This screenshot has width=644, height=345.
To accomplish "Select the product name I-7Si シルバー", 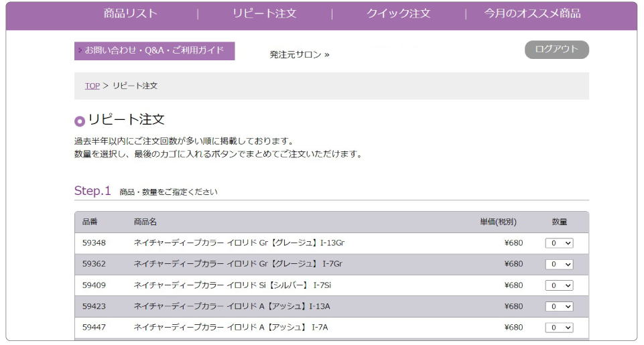I will [x=233, y=285].
